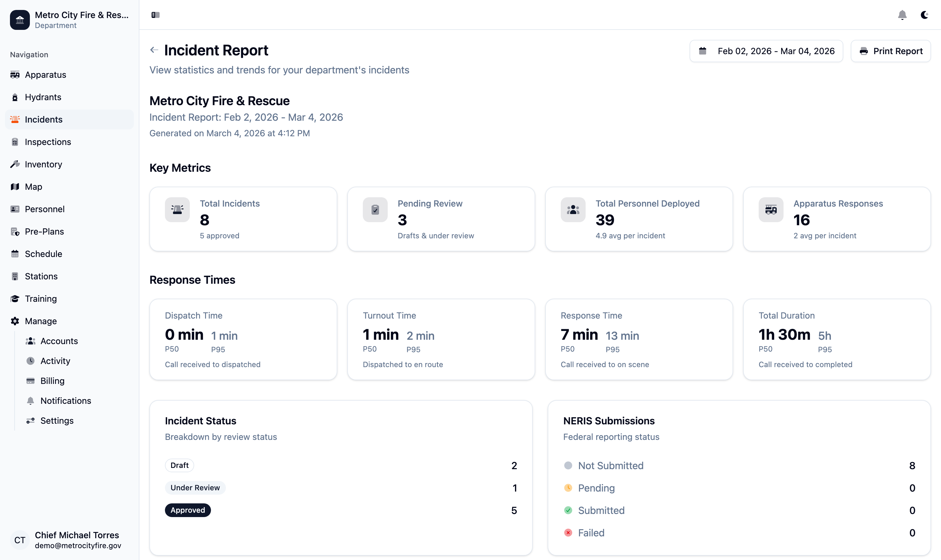Open Chief Michael Torres profile avatar
941x560 pixels.
pos(20,540)
